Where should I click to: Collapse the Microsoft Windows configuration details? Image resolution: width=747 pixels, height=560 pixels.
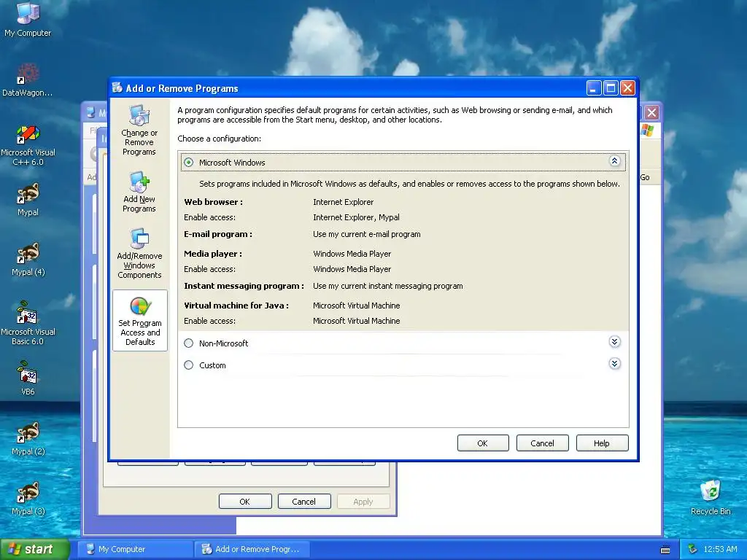(614, 161)
